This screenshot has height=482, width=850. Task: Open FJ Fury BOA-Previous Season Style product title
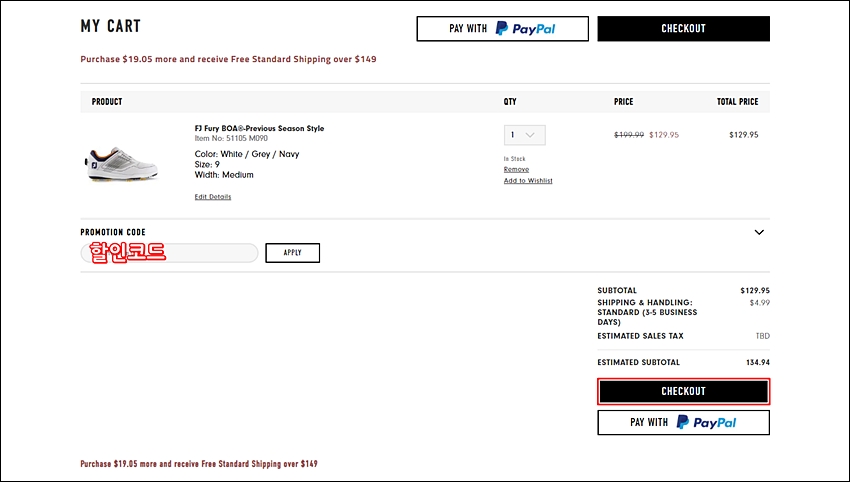click(x=259, y=128)
